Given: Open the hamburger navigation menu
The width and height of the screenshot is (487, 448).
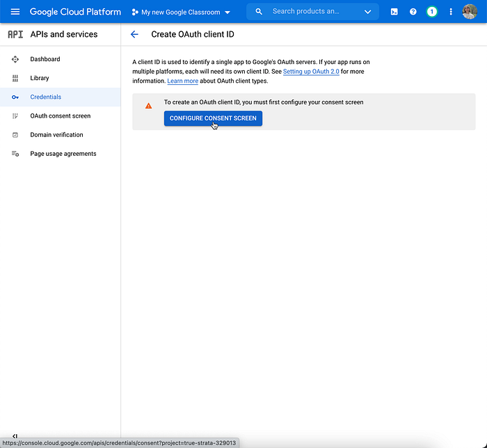Looking at the screenshot, I should point(15,12).
